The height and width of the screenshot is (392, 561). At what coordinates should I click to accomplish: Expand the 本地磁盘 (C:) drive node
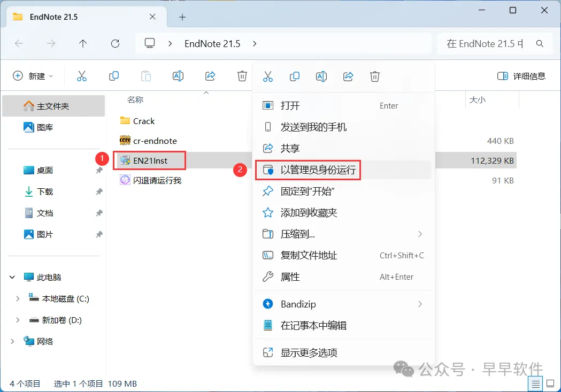[x=18, y=298]
